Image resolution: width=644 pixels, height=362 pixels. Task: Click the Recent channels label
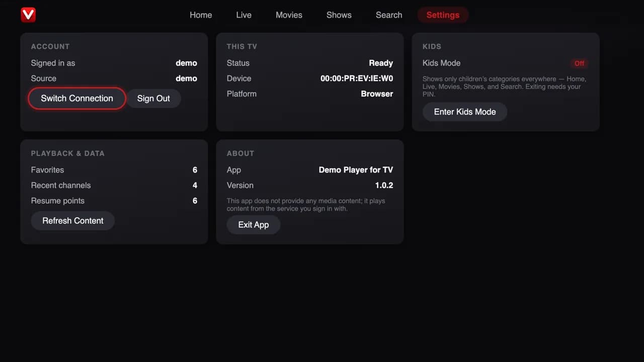[61, 186]
